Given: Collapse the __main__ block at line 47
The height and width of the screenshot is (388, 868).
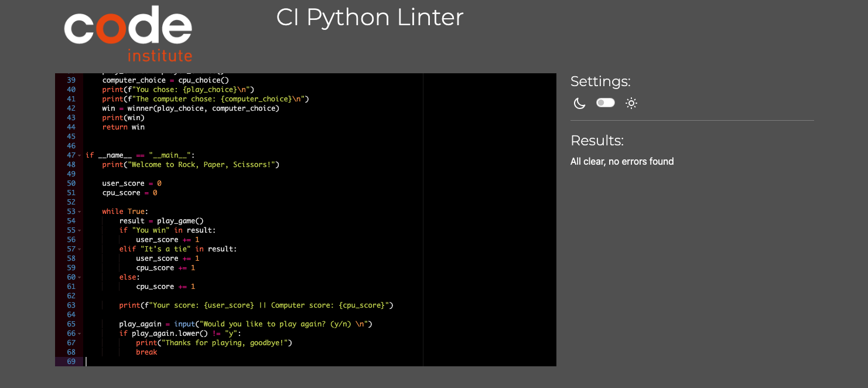Looking at the screenshot, I should [x=79, y=155].
